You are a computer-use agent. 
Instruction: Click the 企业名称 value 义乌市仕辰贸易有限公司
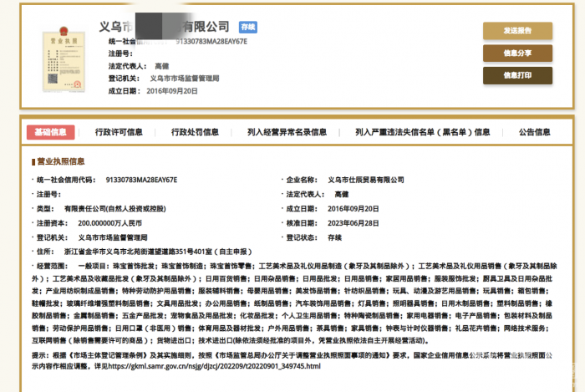click(x=365, y=180)
